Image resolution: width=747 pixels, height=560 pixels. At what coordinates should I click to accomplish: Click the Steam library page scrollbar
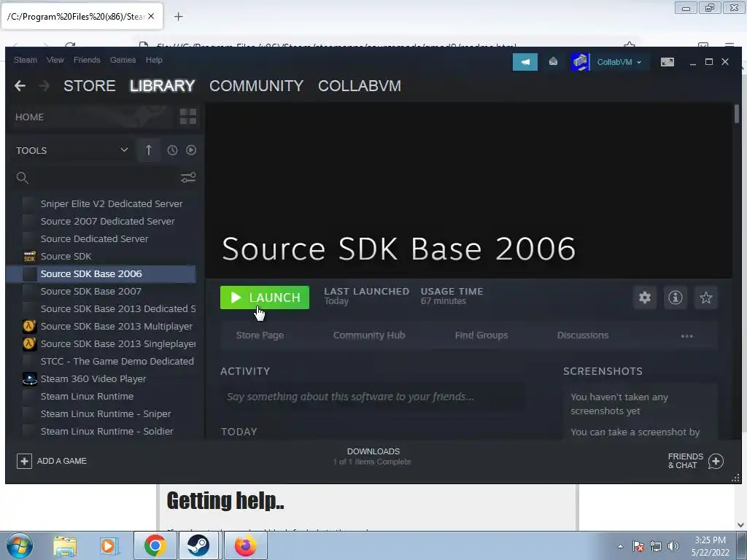pos(737,114)
